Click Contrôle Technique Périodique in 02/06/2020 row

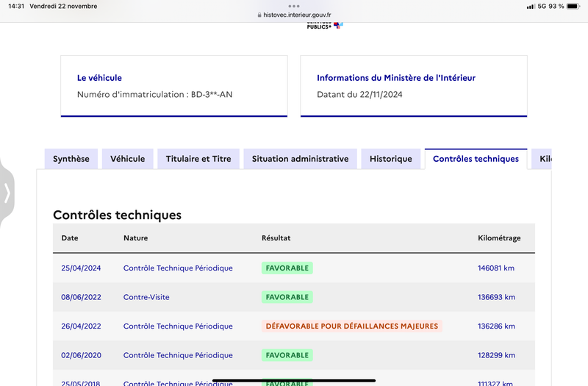pyautogui.click(x=178, y=355)
